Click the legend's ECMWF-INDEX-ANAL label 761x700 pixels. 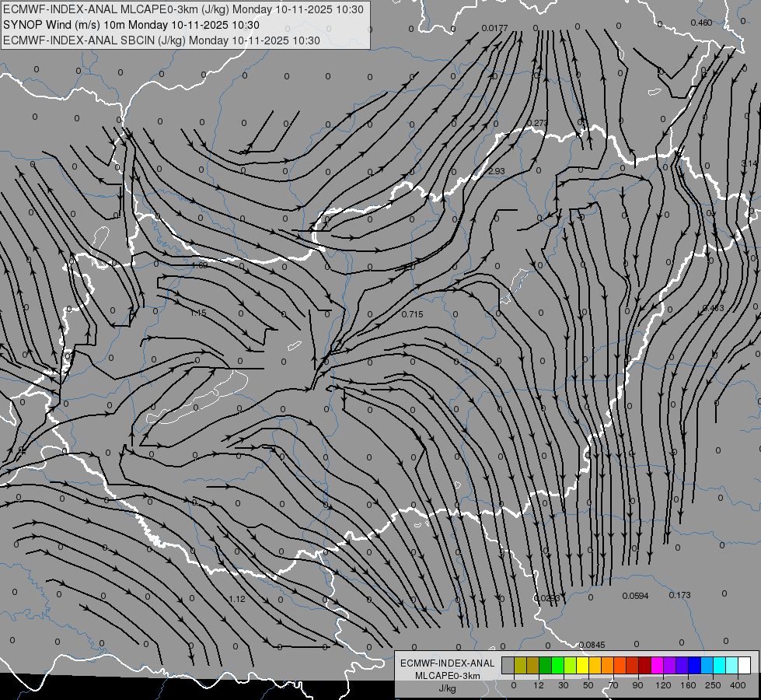(448, 663)
